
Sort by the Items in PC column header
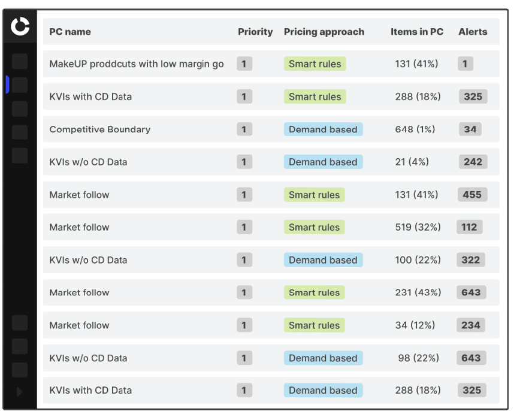(x=417, y=32)
